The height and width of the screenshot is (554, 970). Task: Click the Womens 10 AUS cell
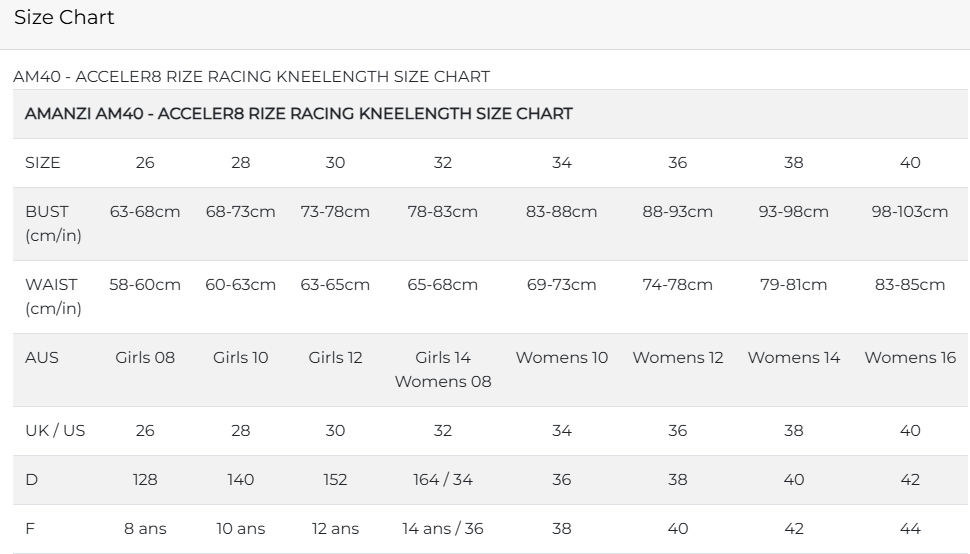(x=562, y=357)
